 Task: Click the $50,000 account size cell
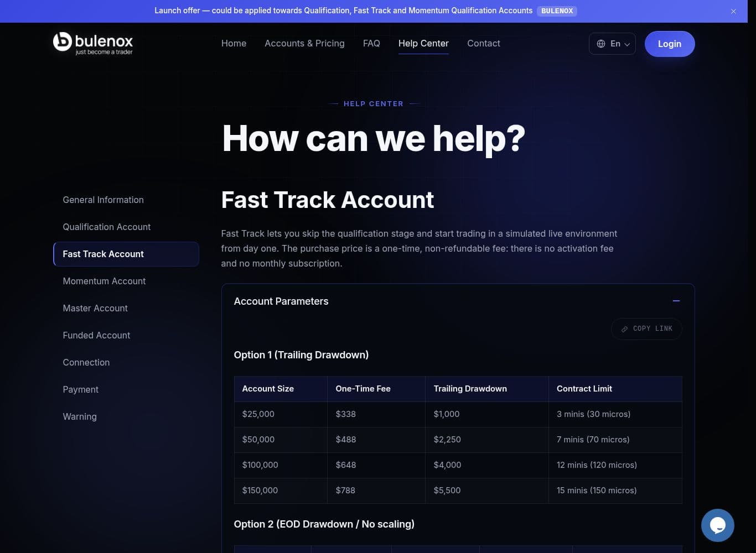[x=281, y=440]
